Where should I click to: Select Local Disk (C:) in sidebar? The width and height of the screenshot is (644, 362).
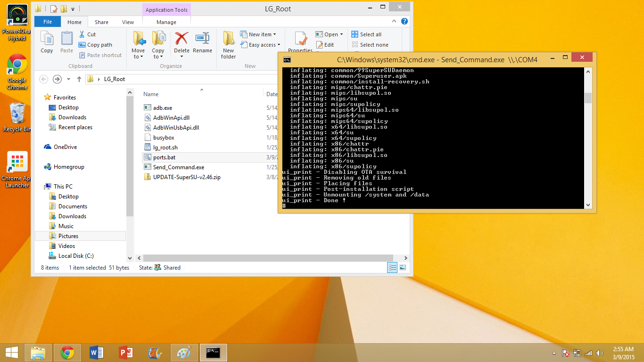pos(75,256)
